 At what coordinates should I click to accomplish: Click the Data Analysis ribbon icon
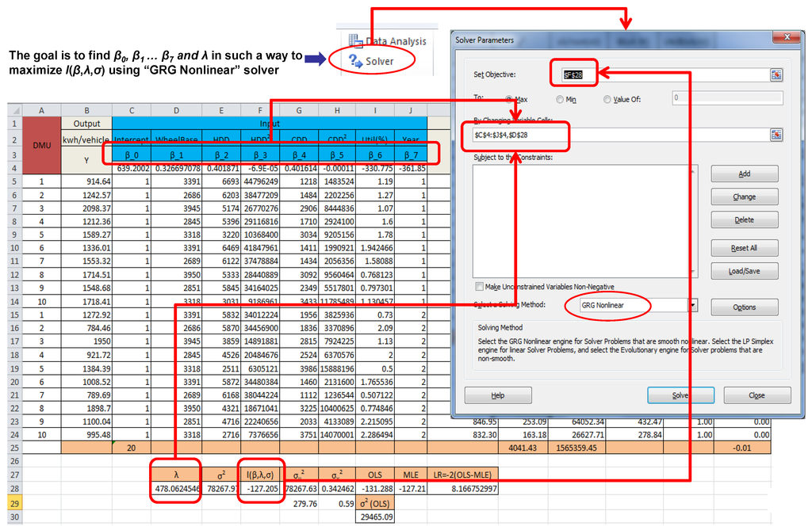pos(356,41)
